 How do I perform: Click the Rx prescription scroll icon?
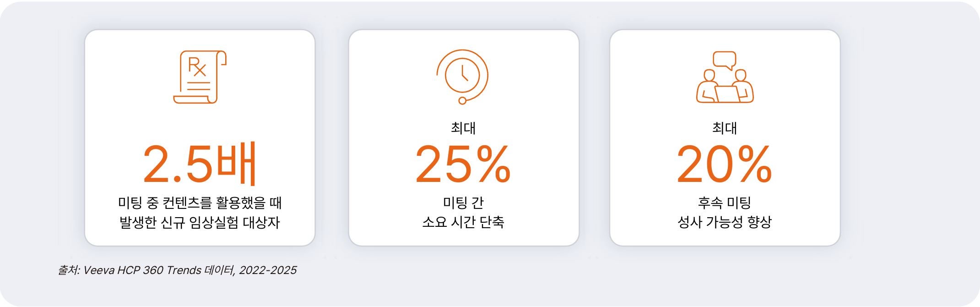click(200, 77)
